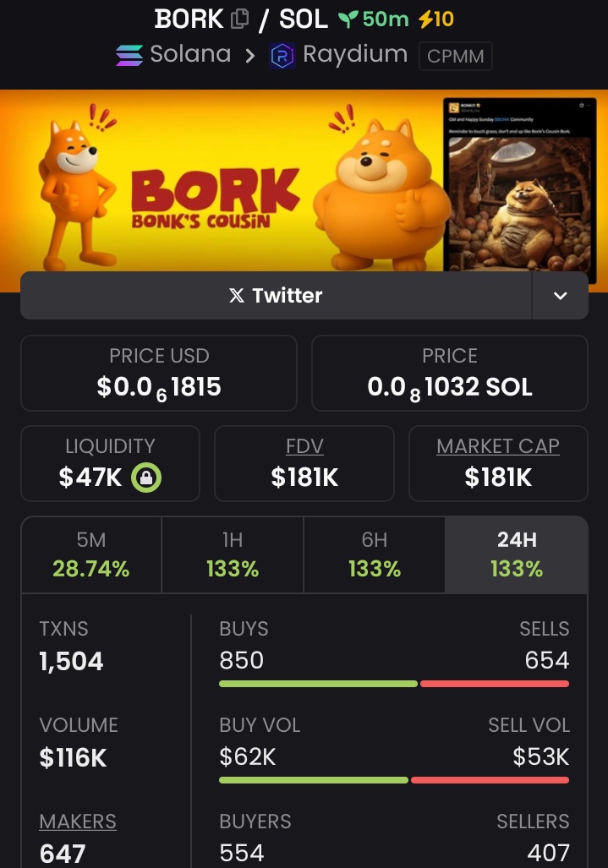
Task: Click the underlined FDV label
Action: 304,446
